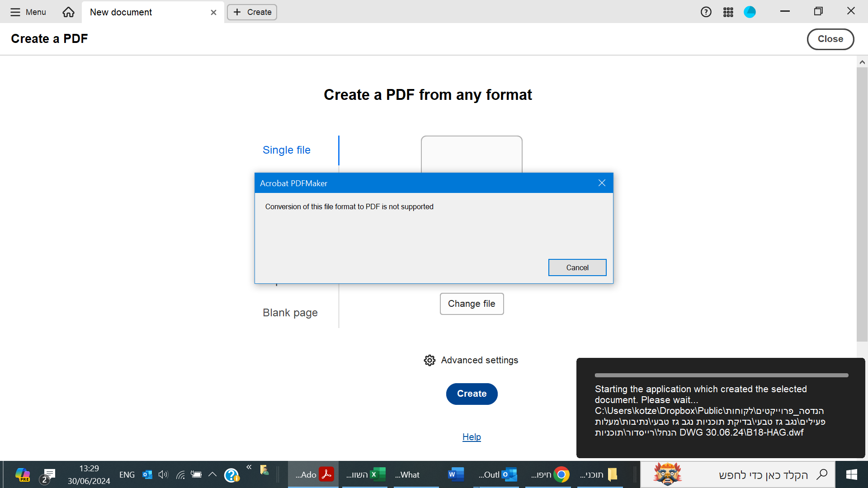
Task: Click the profile avatar icon
Action: point(750,12)
